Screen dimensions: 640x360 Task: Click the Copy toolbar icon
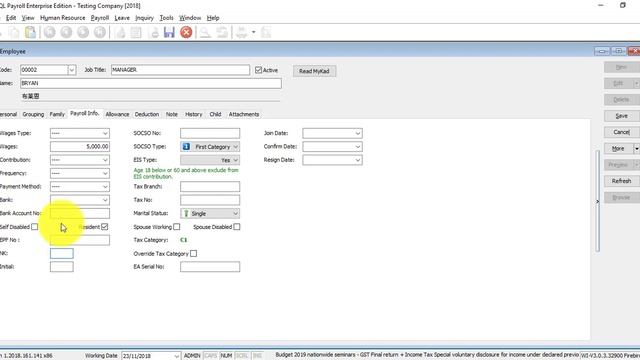[x=13, y=33]
